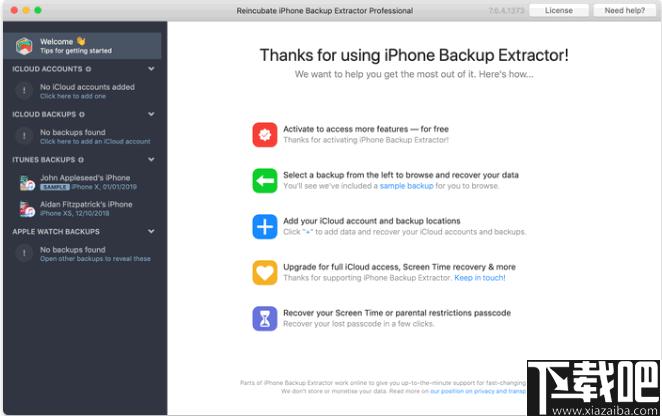The height and width of the screenshot is (416, 662).
Task: Click Aidan Fitzpatrick's iPhone backup icon
Action: pos(27,209)
